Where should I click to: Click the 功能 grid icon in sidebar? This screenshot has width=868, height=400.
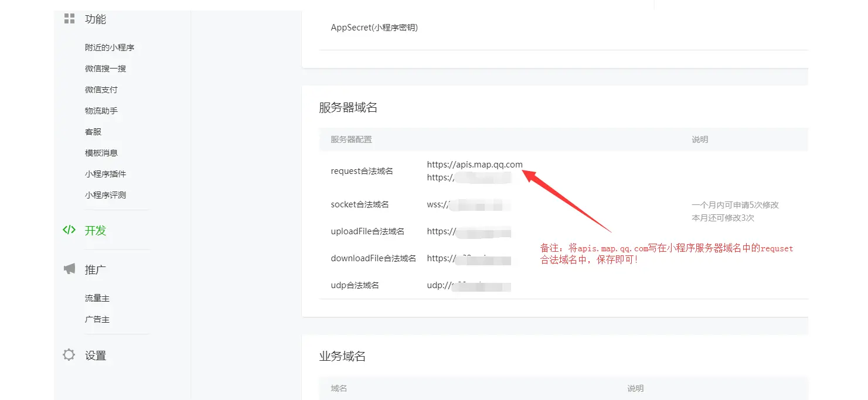click(x=69, y=18)
